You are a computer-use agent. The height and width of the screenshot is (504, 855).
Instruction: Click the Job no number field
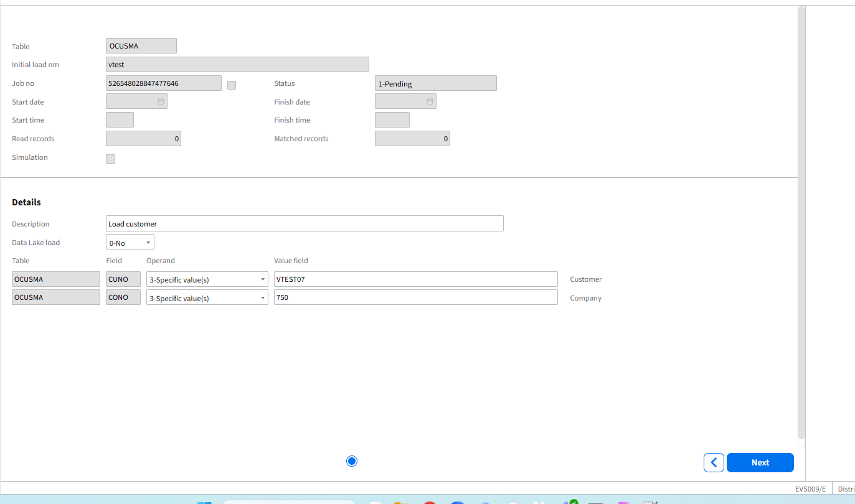point(164,83)
